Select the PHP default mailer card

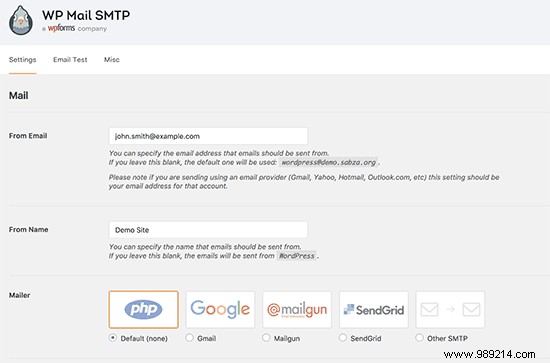point(143,309)
